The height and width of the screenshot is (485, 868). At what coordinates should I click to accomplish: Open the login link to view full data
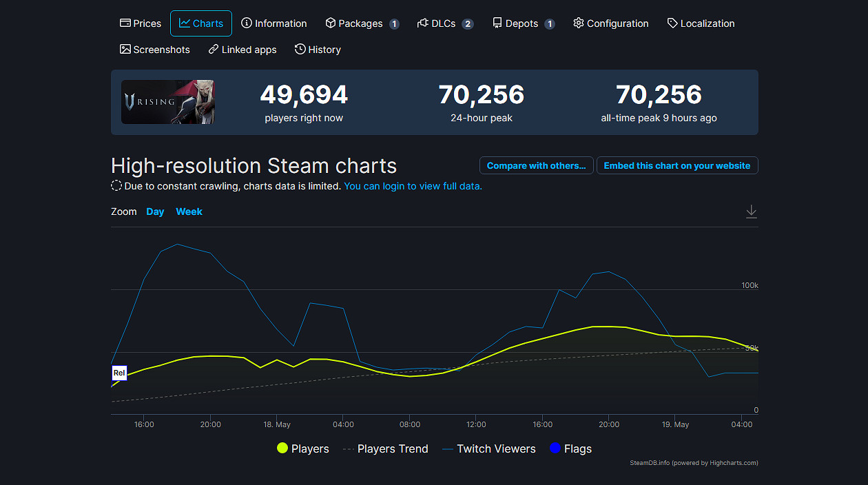click(x=413, y=186)
